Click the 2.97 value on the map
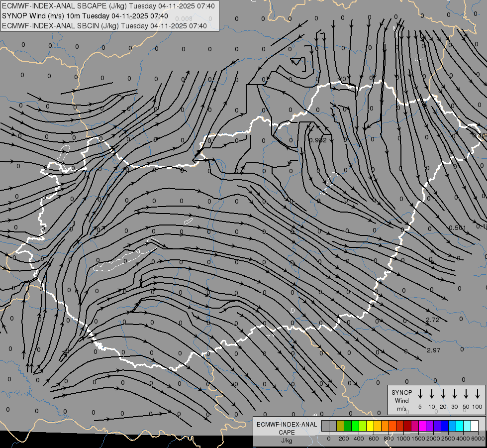Screen dimensions: 487x448 (434, 350)
